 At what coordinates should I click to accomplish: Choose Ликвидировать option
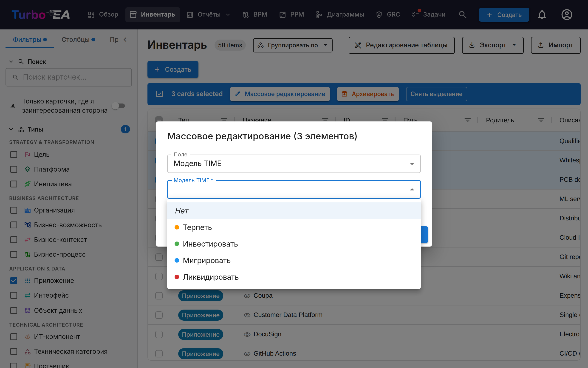[x=294, y=277]
